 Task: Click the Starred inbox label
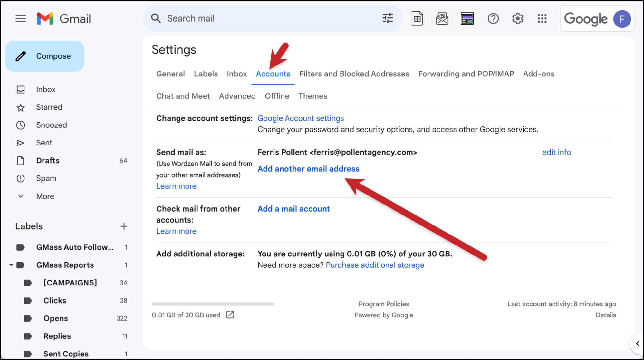[x=49, y=107]
